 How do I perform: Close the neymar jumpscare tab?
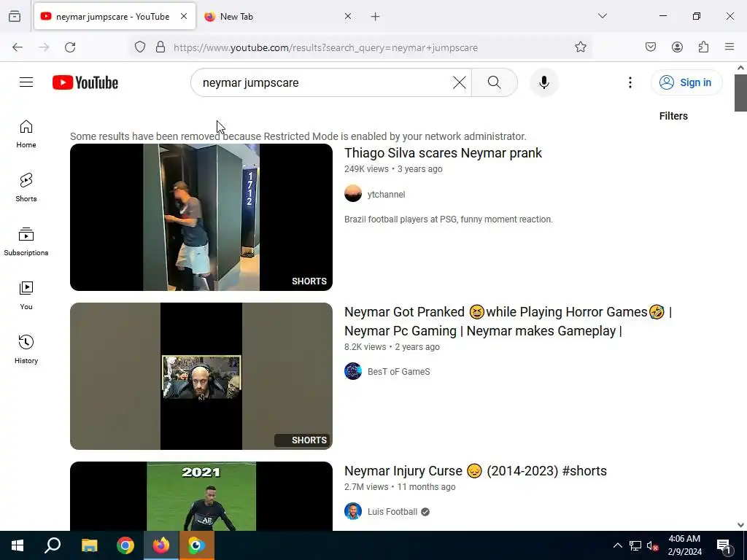(x=184, y=16)
